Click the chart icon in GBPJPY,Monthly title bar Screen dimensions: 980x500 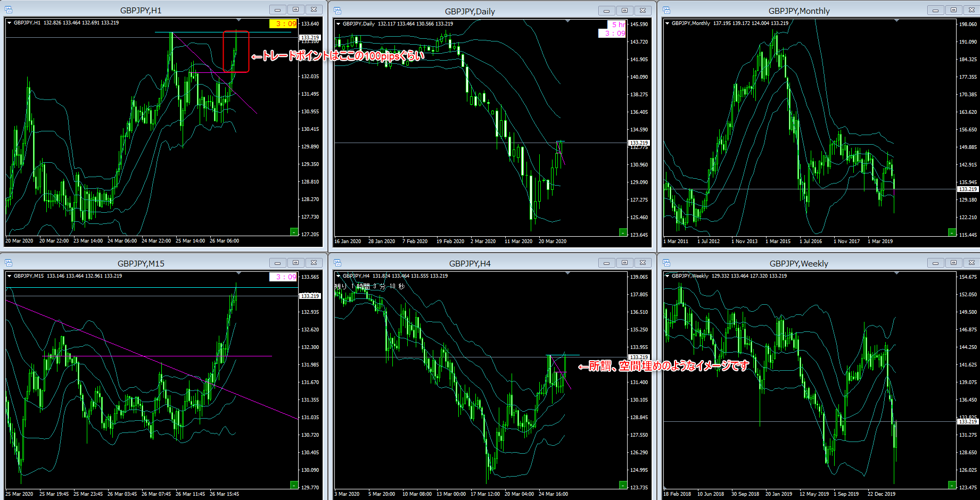tap(666, 11)
